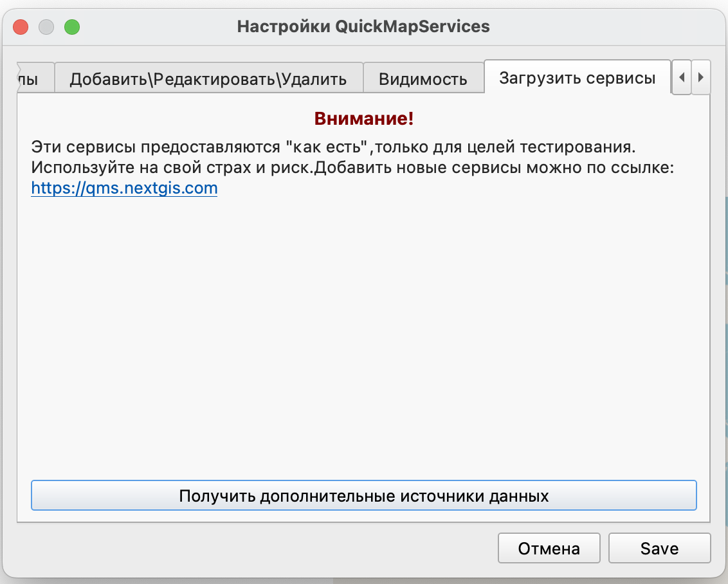Click Получить дополнительные источники данных button

coord(363,496)
